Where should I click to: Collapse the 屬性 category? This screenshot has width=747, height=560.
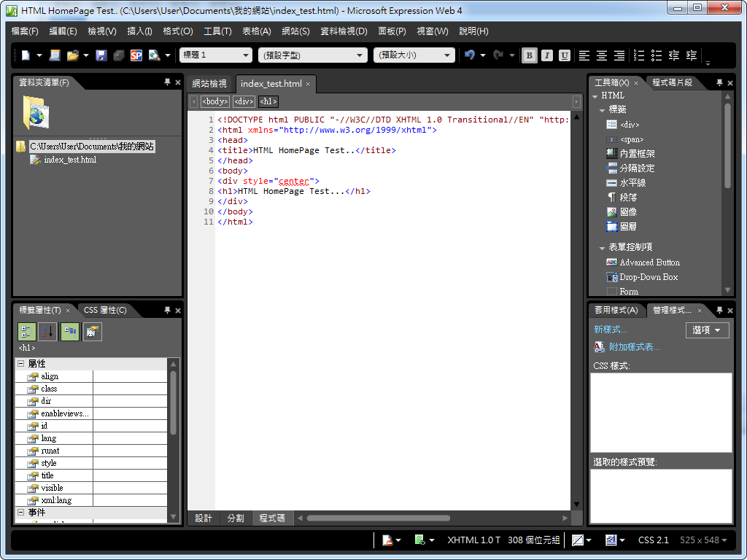pos(21,364)
